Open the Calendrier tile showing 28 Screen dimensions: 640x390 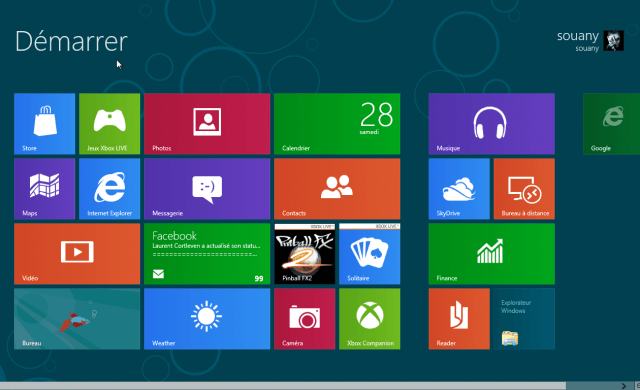[337, 124]
